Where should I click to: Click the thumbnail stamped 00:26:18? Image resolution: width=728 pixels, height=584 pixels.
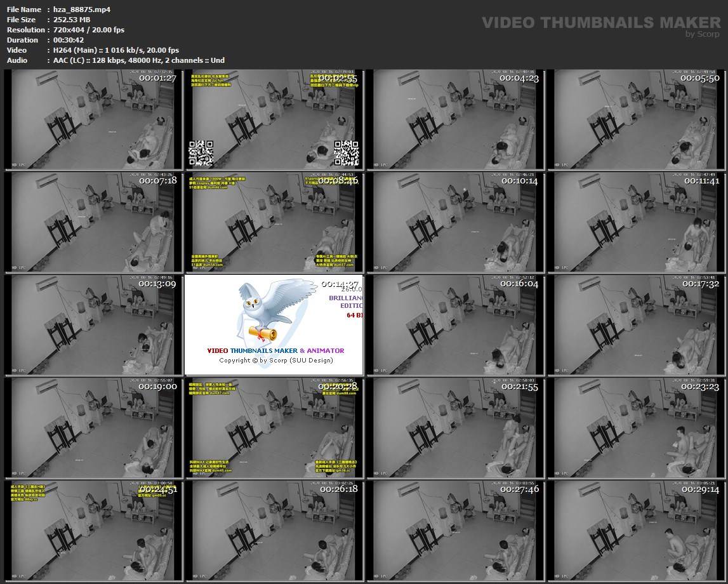[x=274, y=531]
